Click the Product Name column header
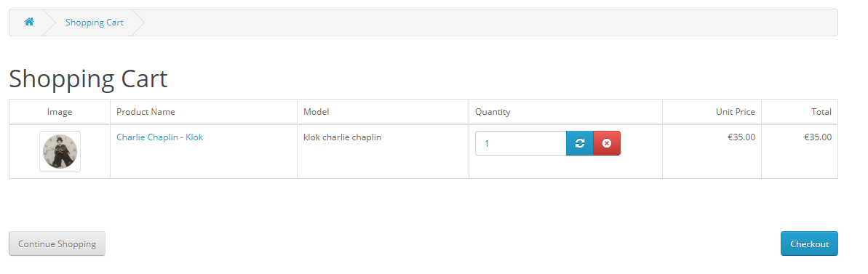 tap(146, 112)
